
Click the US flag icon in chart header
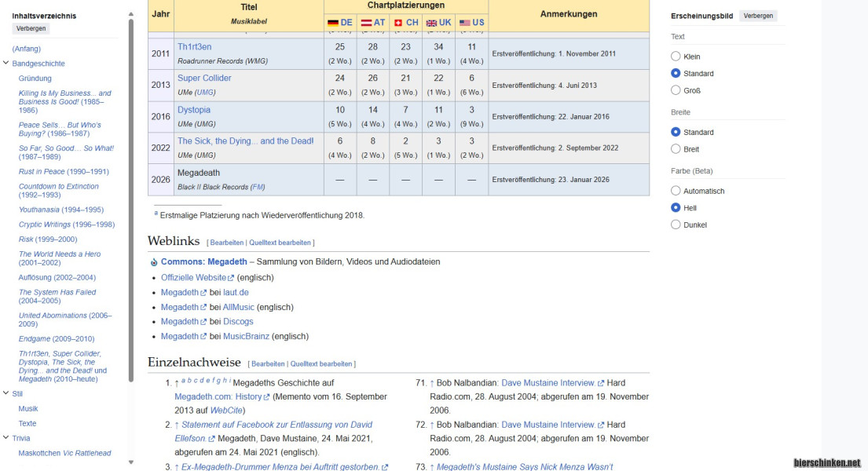point(464,23)
